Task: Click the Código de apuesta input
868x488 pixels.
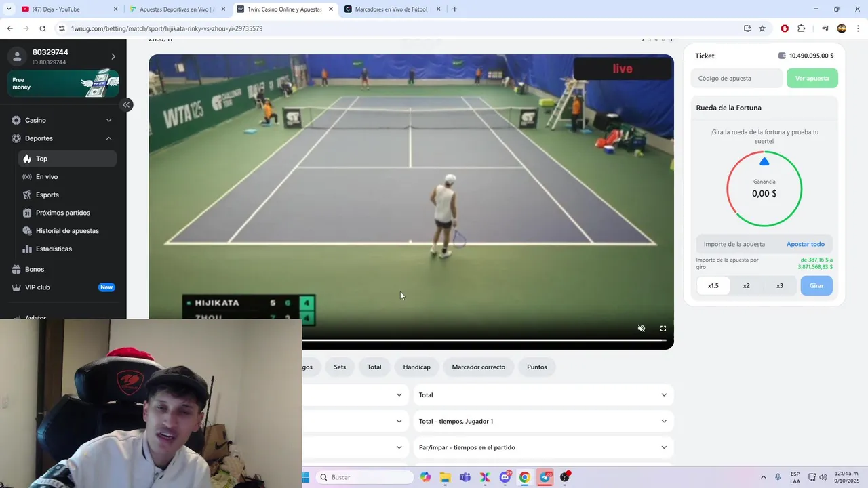Action: click(x=737, y=78)
